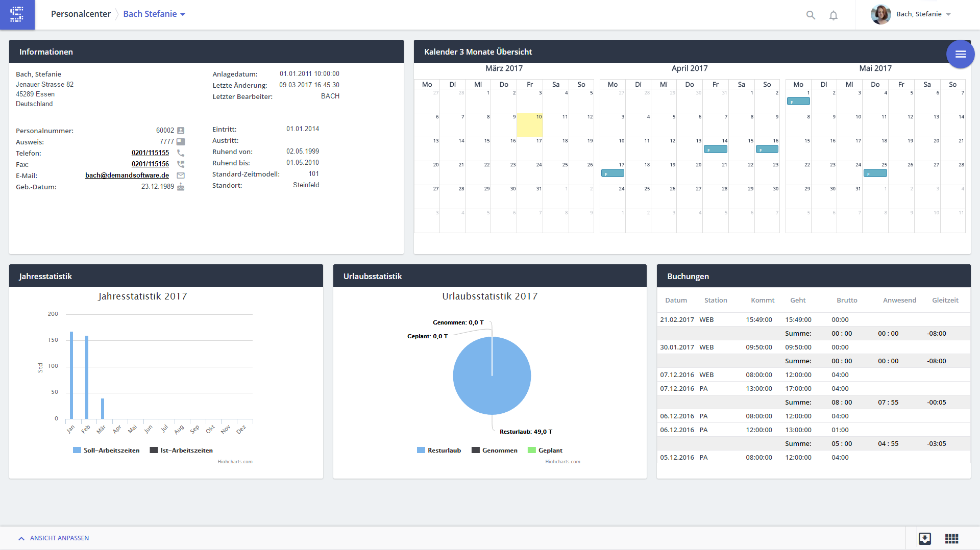Go to Personalcenter in the breadcrumb
Image resolution: width=980 pixels, height=550 pixels.
point(81,14)
